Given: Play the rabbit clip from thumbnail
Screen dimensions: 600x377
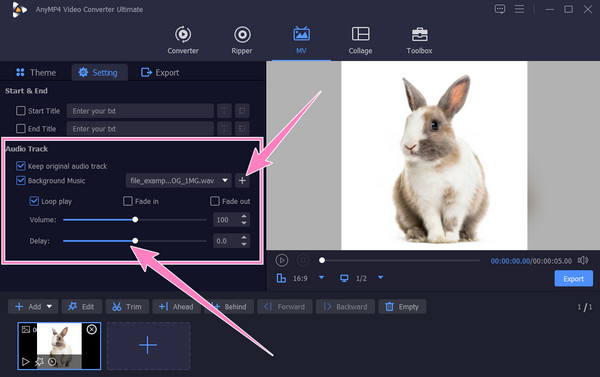Looking at the screenshot, I should [25, 362].
